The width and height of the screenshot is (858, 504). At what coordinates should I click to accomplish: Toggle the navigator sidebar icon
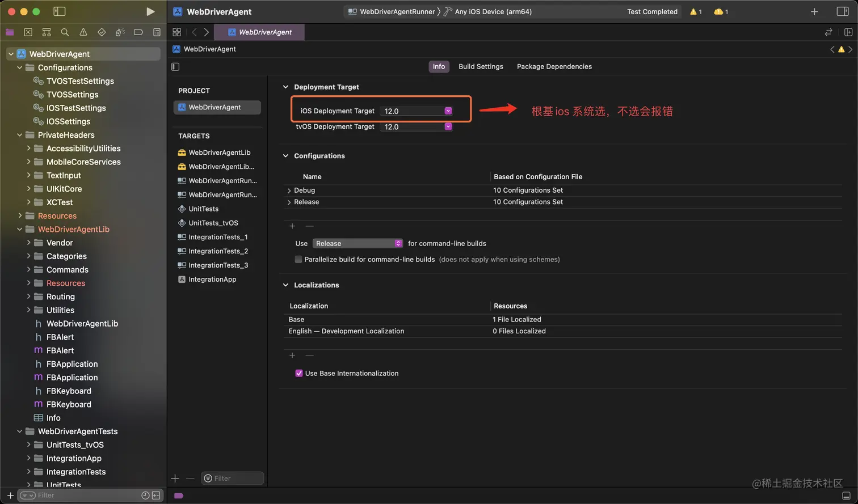pos(59,11)
